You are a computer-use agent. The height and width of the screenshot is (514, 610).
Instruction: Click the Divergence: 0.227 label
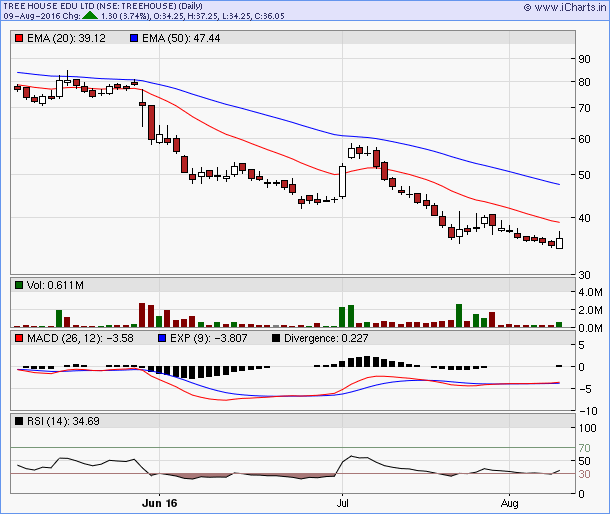326,338
